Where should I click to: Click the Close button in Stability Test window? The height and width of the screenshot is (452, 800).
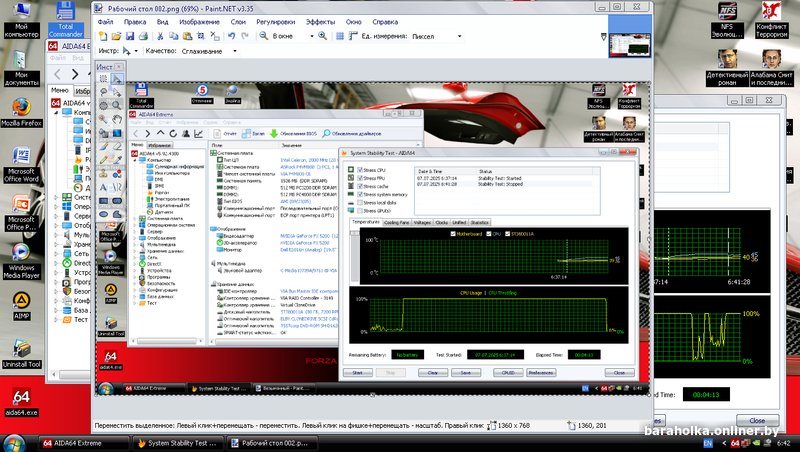pos(757,421)
